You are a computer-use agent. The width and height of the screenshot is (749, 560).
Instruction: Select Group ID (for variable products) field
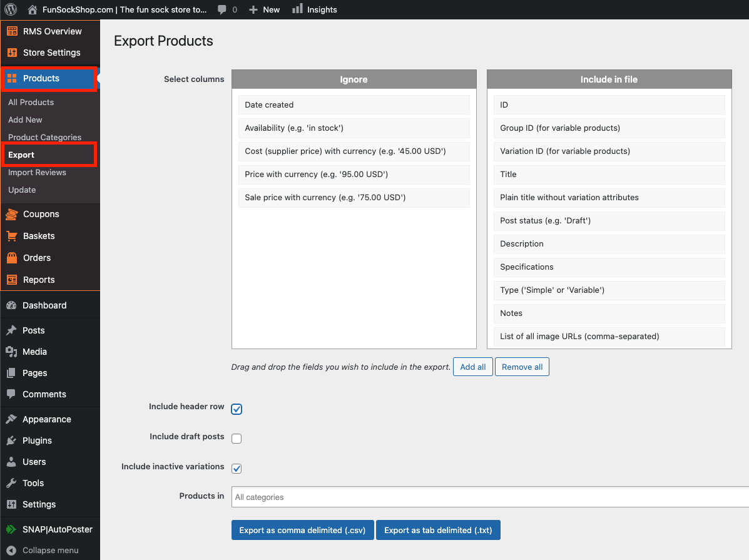tap(609, 128)
